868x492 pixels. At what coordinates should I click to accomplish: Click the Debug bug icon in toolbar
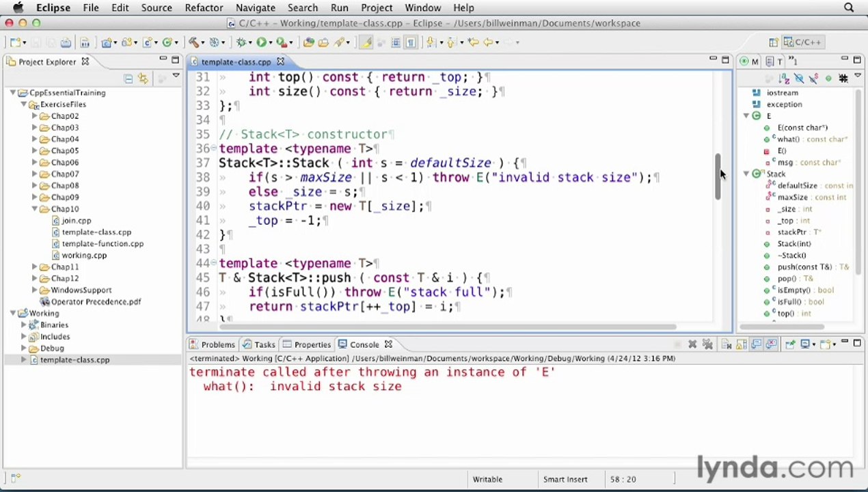click(241, 42)
